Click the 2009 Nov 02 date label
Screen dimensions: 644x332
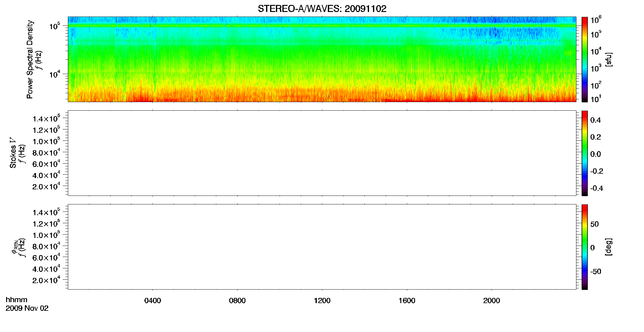(x=27, y=308)
